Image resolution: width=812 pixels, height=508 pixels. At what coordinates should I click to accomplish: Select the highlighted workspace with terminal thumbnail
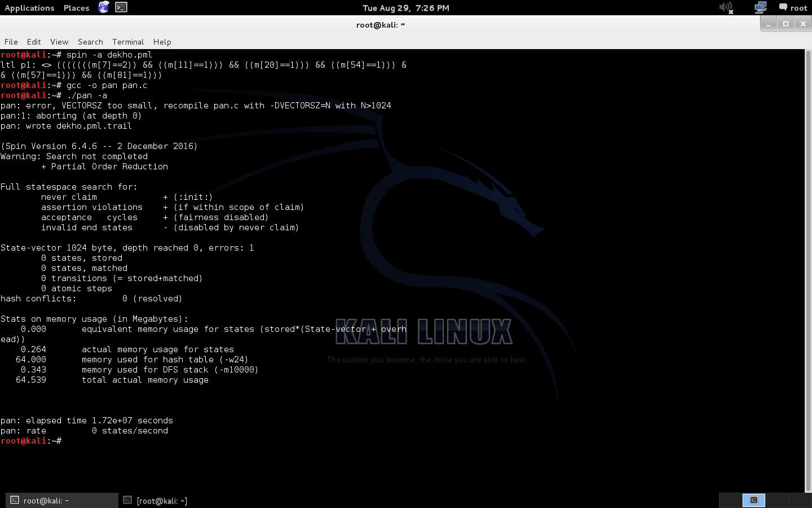[x=753, y=500]
